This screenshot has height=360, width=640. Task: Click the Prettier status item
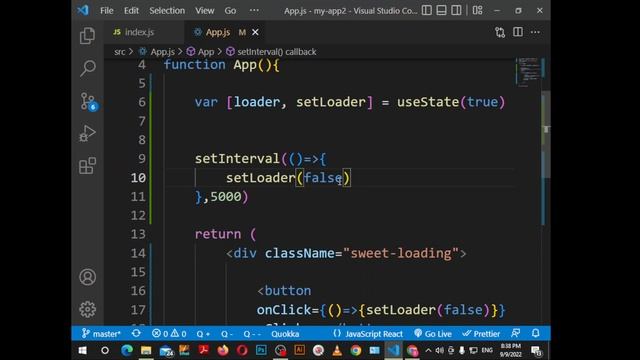481,334
